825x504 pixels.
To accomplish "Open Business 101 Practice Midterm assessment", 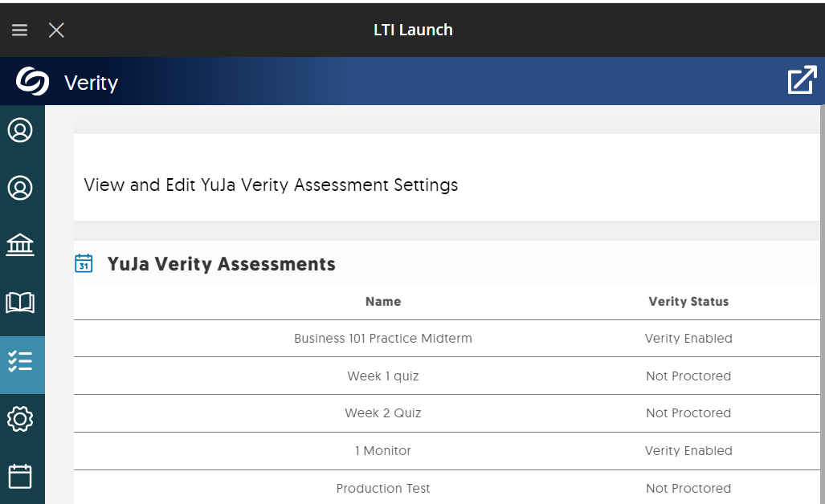I will point(383,339).
